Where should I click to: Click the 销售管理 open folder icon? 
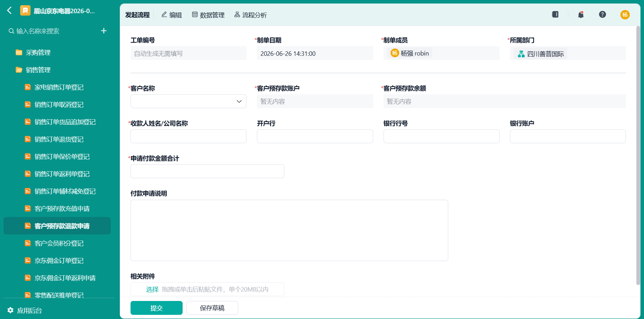click(x=19, y=70)
